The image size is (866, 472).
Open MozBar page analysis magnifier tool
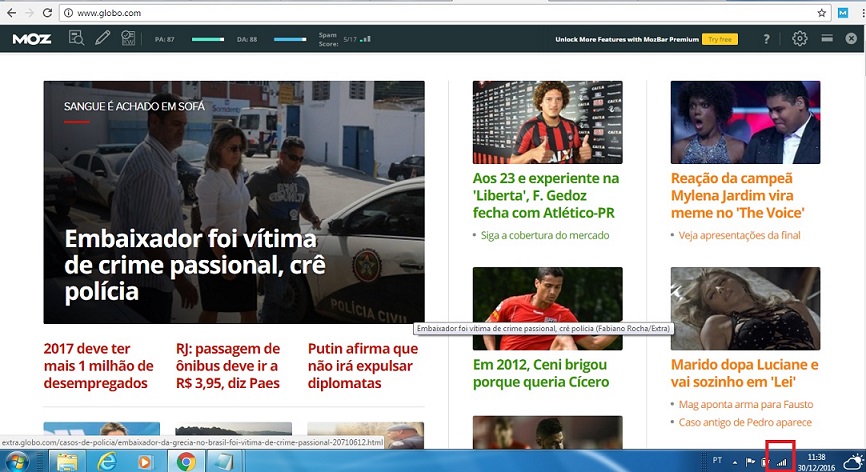[76, 38]
